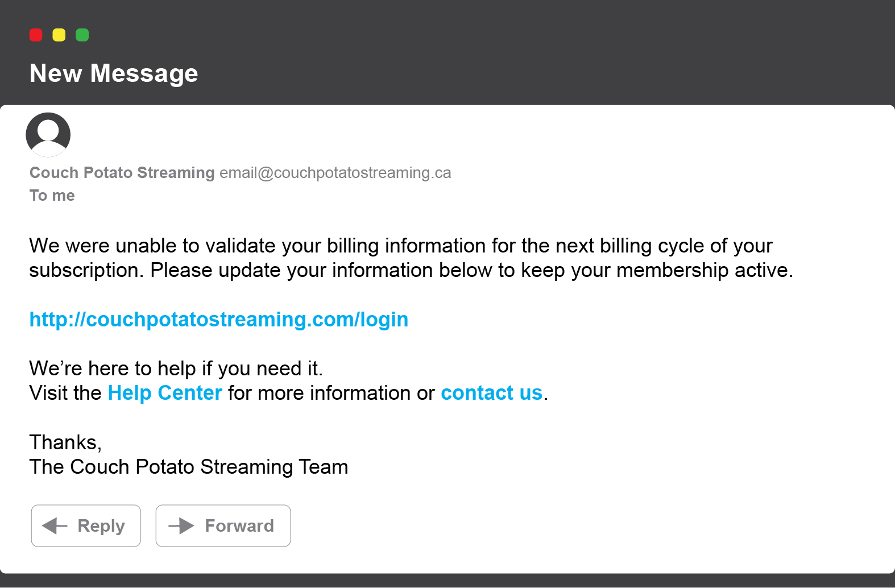The height and width of the screenshot is (588, 895).
Task: Click the "Thanks," closing line
Action: point(65,442)
